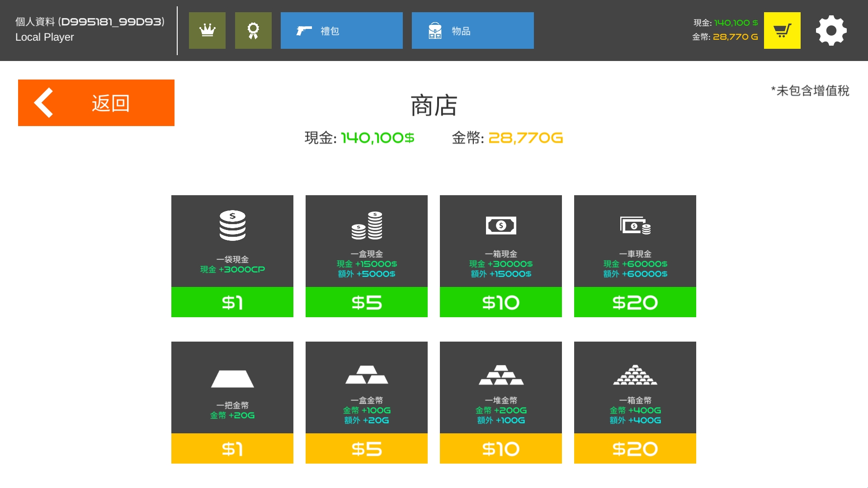Open the 禮包 gift pack tab

pyautogui.click(x=341, y=30)
